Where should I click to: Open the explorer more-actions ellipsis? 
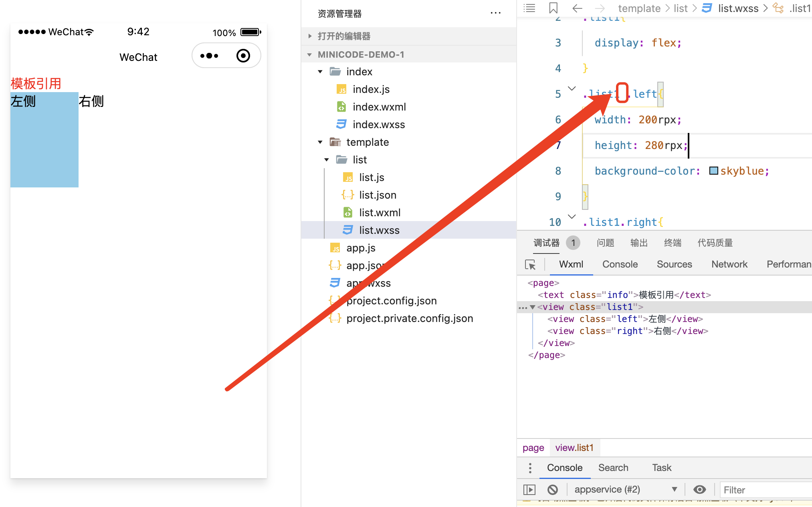pos(495,13)
